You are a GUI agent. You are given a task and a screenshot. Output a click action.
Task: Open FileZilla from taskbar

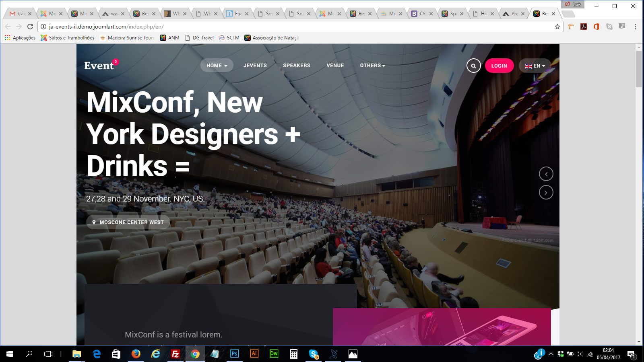175,354
